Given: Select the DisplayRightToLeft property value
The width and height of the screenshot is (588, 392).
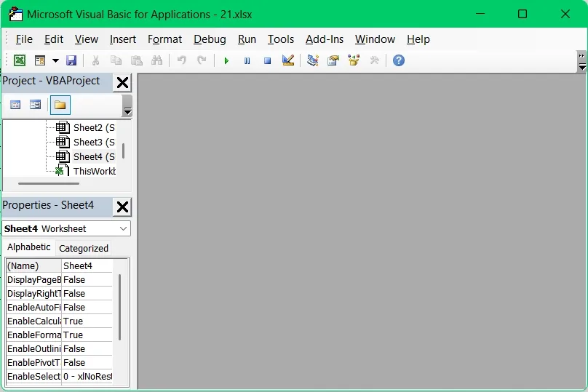Looking at the screenshot, I should coord(87,293).
